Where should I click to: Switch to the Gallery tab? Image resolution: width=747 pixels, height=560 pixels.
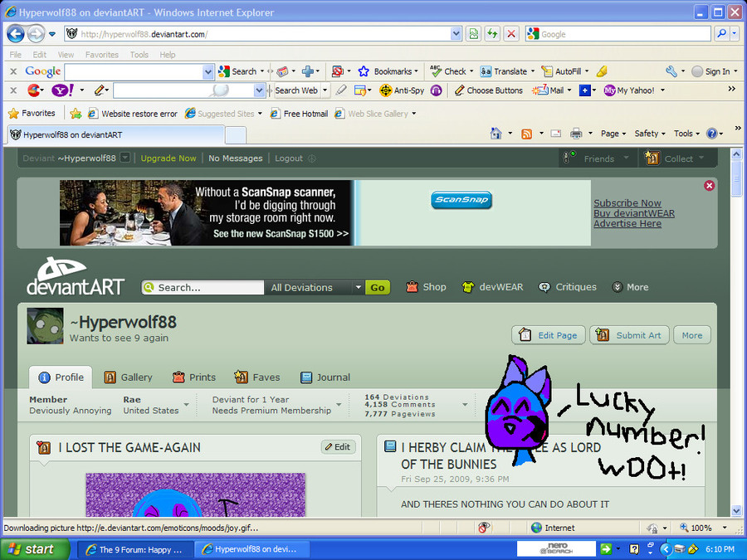point(128,377)
